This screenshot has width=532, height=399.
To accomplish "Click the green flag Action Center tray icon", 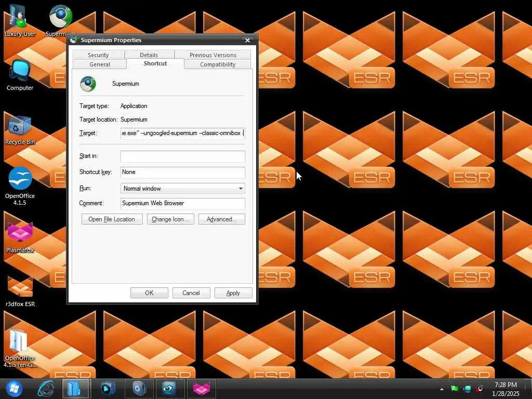I will (455, 389).
